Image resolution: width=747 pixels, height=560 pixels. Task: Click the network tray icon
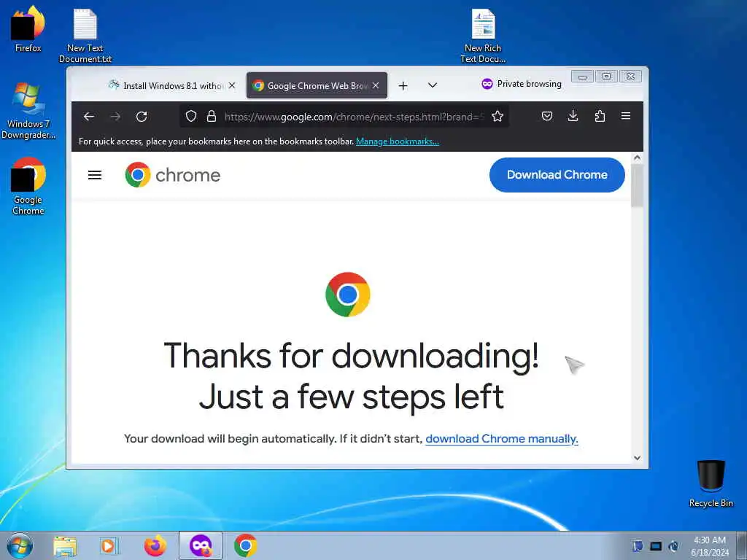coord(656,545)
